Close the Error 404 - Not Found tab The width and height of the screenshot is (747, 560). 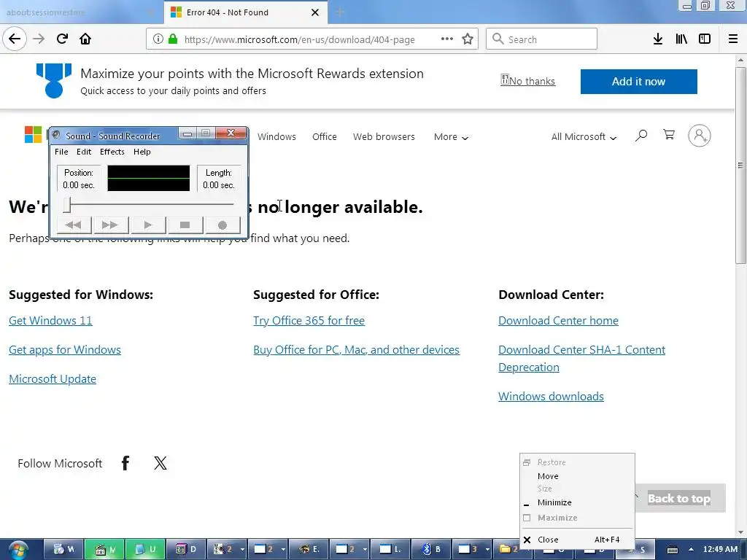(315, 12)
